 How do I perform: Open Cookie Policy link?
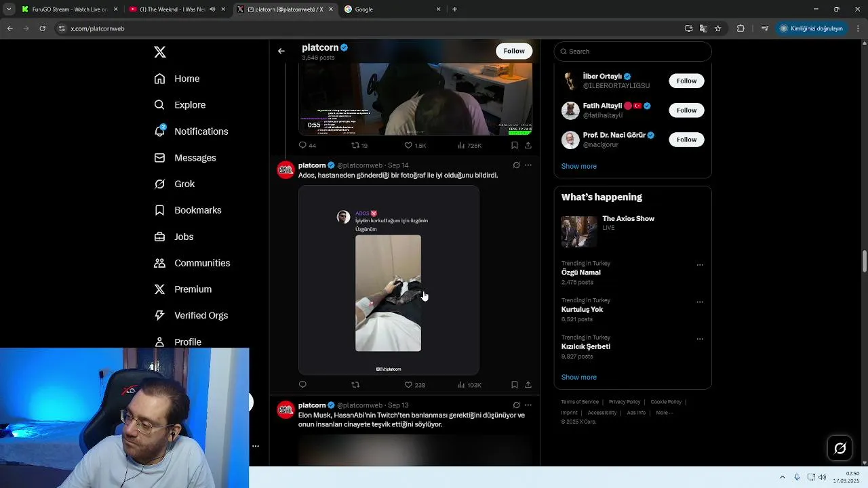(x=666, y=402)
